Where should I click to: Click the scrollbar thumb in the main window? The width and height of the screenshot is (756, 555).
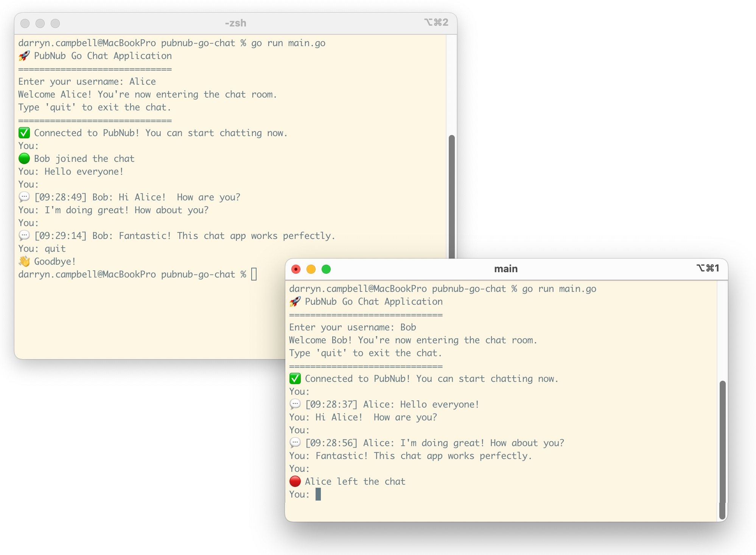(x=722, y=450)
